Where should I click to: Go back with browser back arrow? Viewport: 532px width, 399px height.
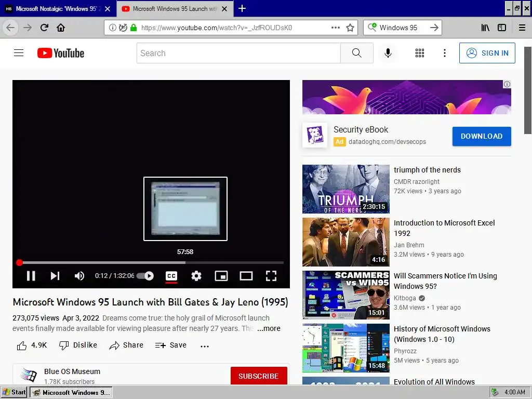tap(10, 28)
